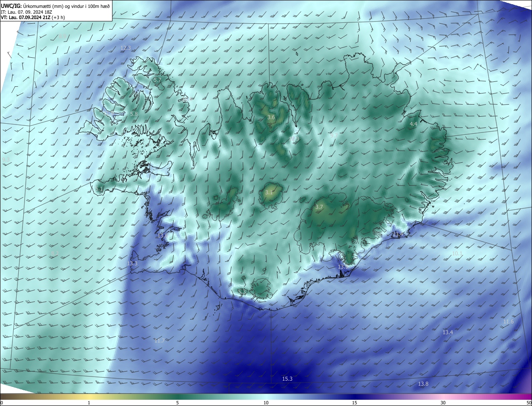Image resolution: width=532 pixels, height=406 pixels.
Task: Click the 3.6 value in northern Iceland
Action: tap(271, 117)
